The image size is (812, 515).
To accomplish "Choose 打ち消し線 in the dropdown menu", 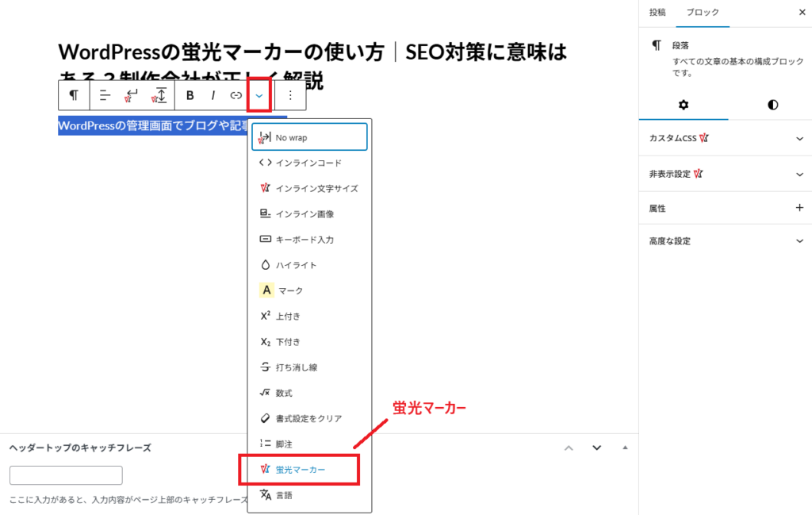I will pyautogui.click(x=296, y=367).
